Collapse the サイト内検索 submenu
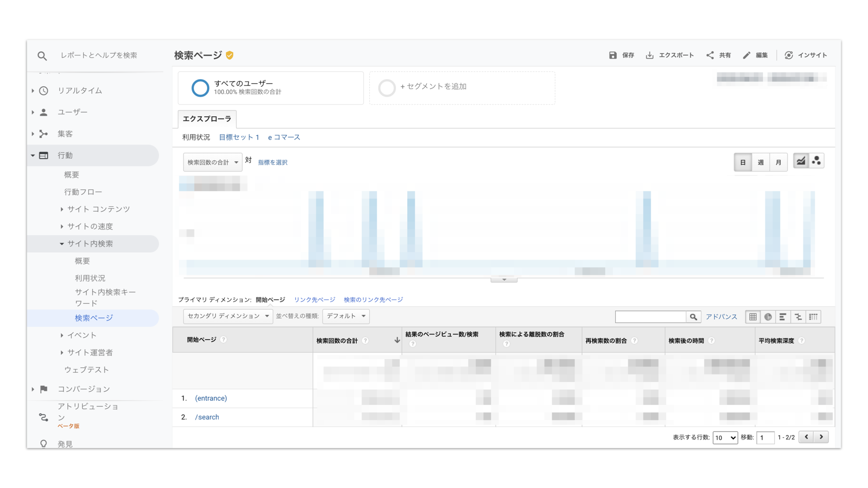This screenshot has width=868, height=488. 62,244
